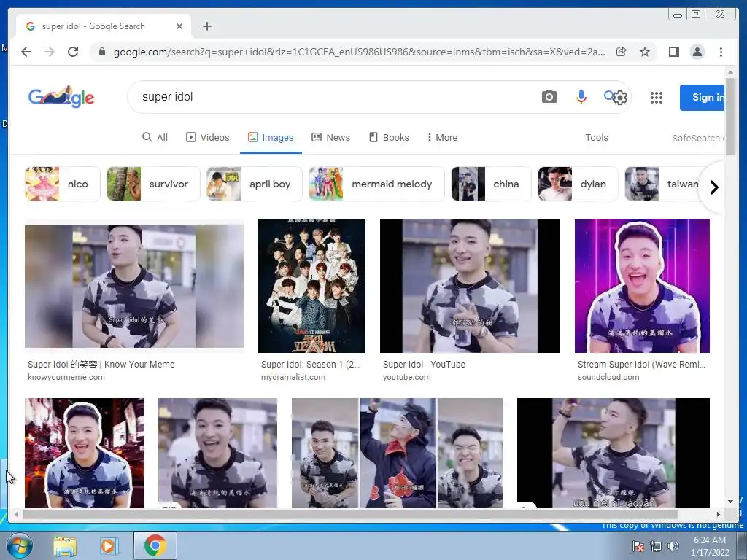The image size is (747, 560).
Task: Click the forward navigation arrow
Action: (x=50, y=52)
